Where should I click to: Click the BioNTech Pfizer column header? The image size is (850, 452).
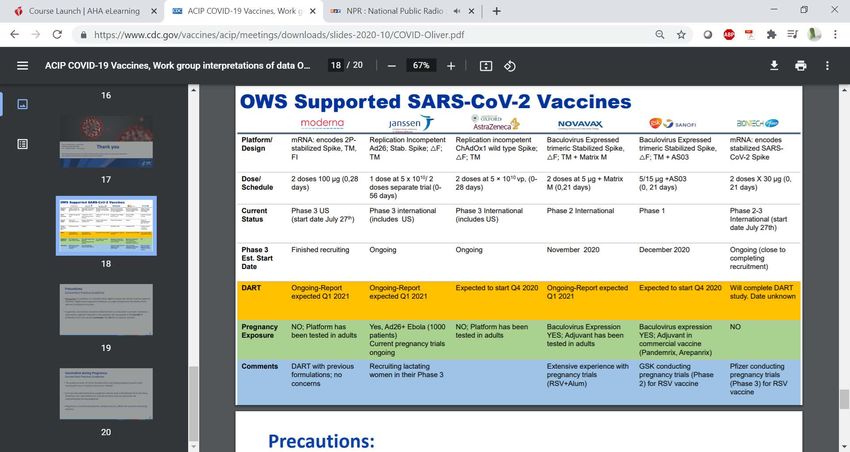tap(757, 124)
